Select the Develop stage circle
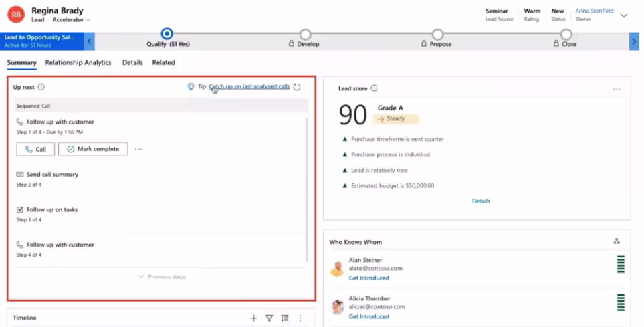The width and height of the screenshot is (644, 327). (x=305, y=34)
